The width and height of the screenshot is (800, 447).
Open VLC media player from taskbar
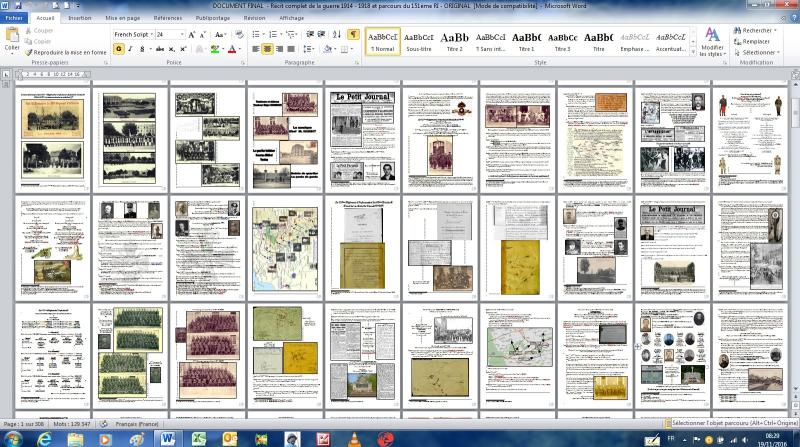point(355,439)
